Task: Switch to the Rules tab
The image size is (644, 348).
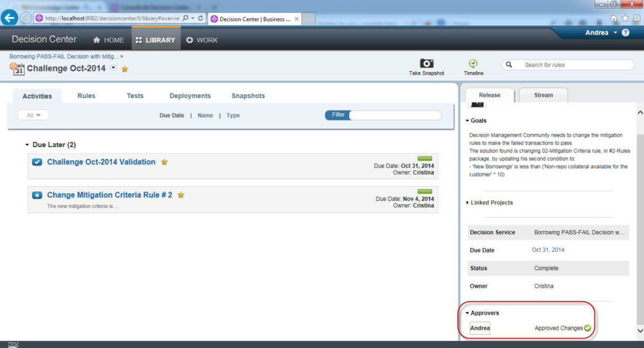Action: 86,96
